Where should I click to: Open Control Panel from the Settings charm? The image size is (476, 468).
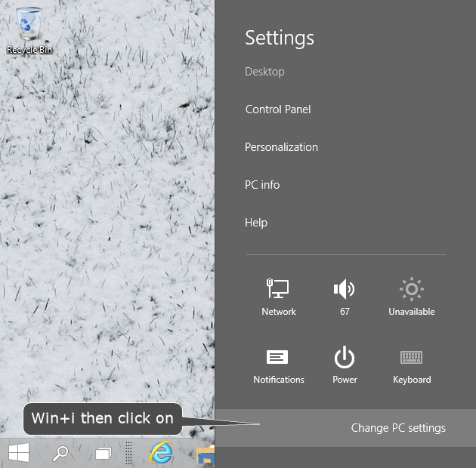[x=278, y=109]
